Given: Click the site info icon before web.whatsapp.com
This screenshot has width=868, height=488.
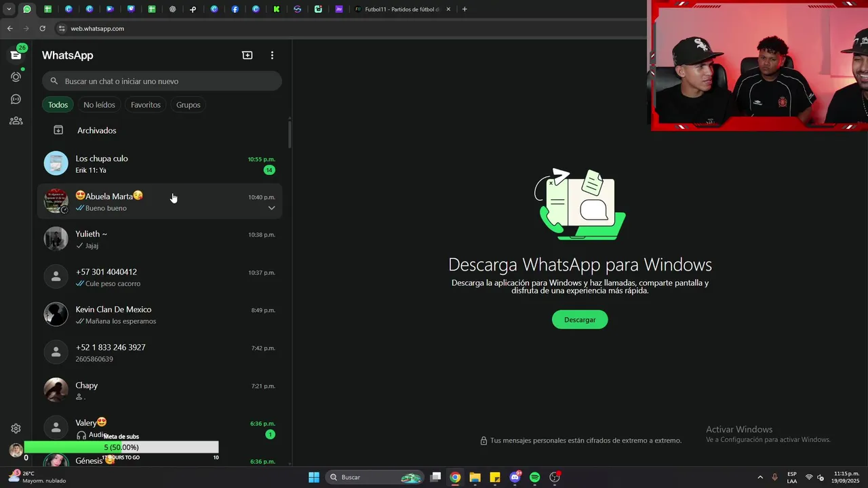Looking at the screenshot, I should tap(62, 28).
